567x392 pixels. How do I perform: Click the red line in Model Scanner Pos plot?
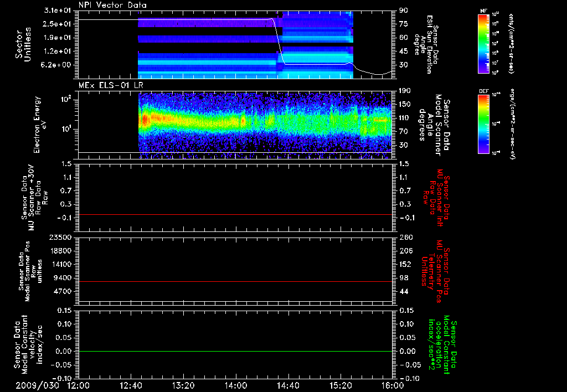[235, 281]
